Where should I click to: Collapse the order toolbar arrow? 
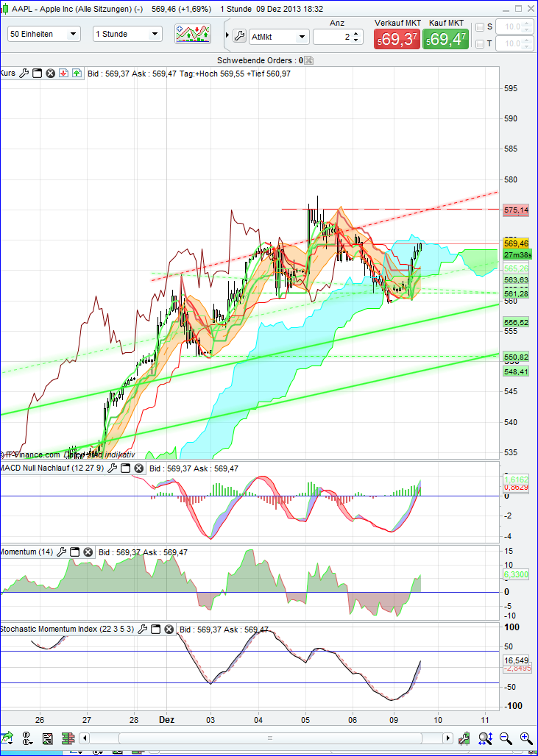tap(227, 36)
